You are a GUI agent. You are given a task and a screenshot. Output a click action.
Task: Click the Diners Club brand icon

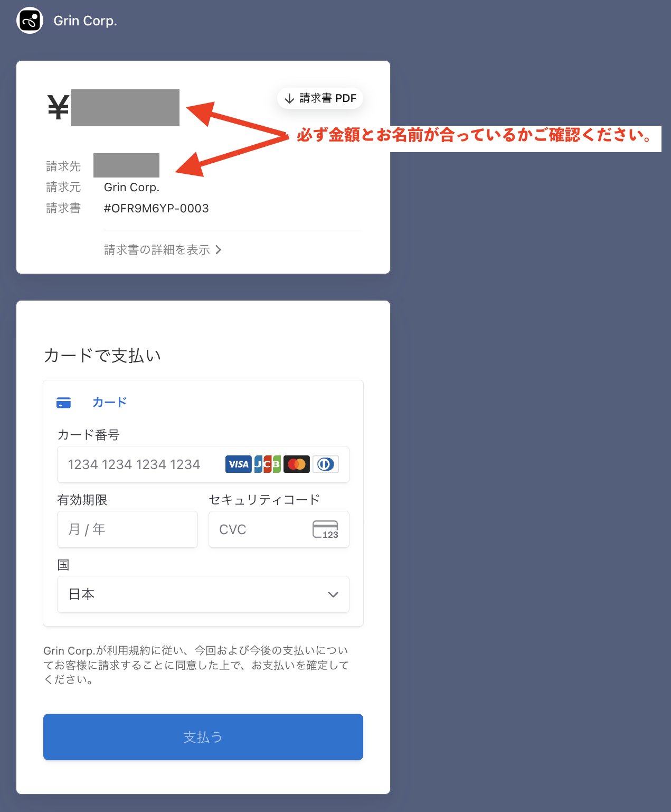326,464
